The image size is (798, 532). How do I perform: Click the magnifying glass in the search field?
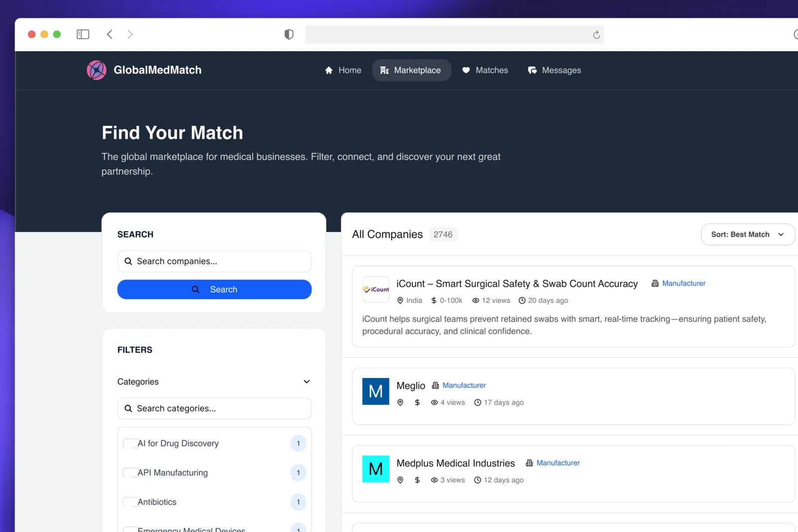128,261
